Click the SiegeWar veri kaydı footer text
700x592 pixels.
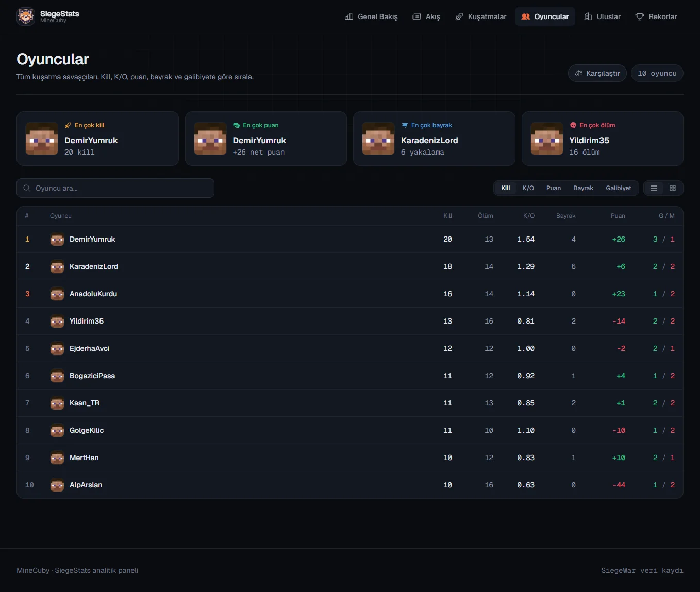click(x=642, y=570)
